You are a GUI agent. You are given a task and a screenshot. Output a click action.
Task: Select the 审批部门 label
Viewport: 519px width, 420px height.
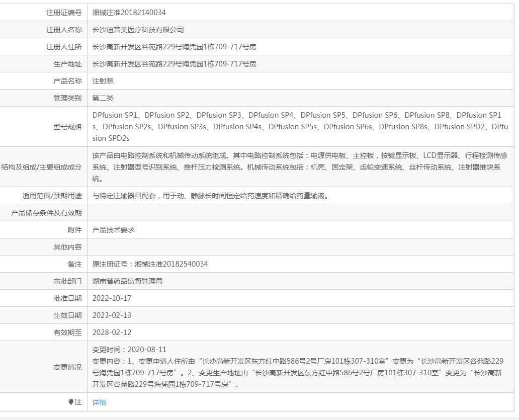67,281
